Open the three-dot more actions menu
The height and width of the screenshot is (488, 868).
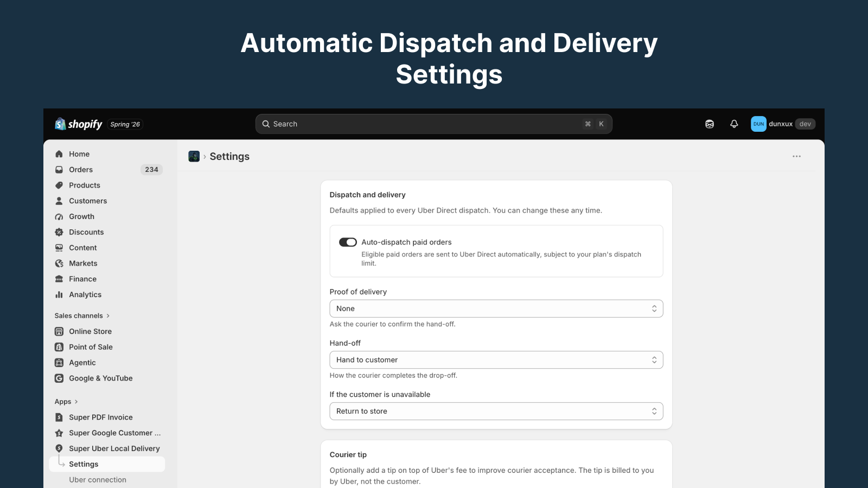tap(796, 156)
